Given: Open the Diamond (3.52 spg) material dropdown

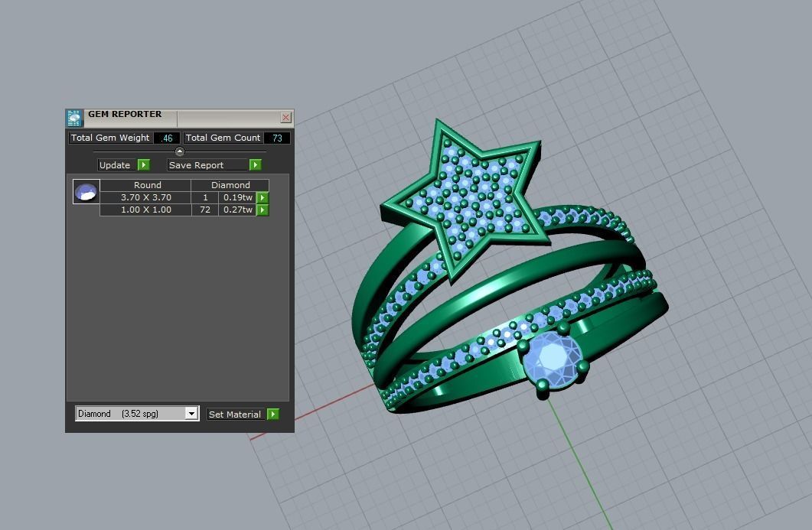Looking at the screenshot, I should click(x=137, y=414).
